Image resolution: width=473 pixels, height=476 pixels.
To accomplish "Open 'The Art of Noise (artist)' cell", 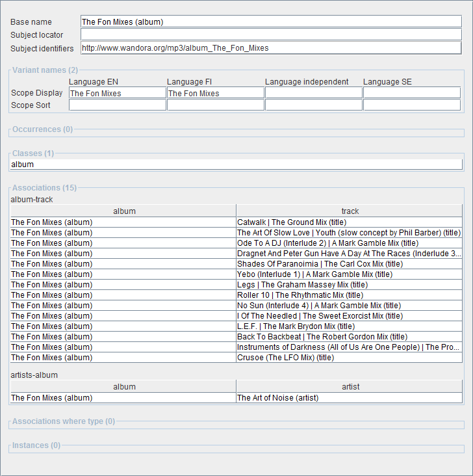I will [349, 398].
